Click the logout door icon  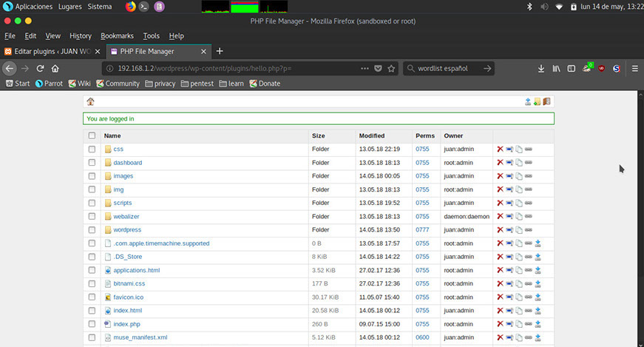[547, 102]
